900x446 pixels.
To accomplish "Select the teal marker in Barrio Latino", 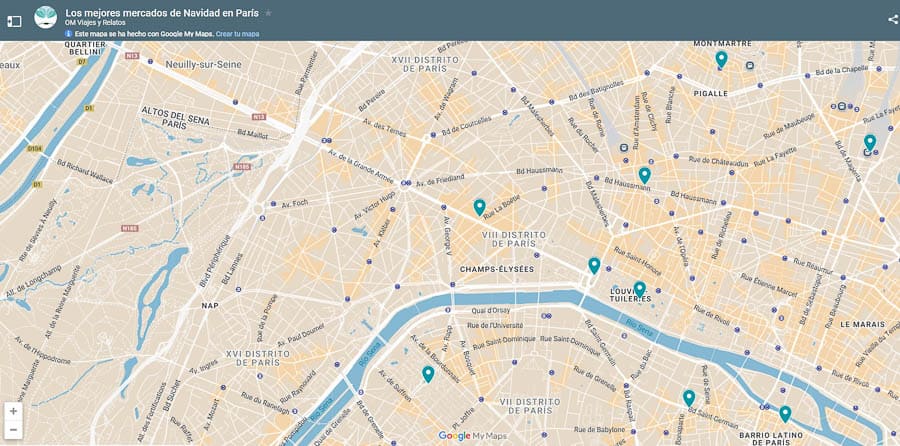I will click(x=785, y=414).
